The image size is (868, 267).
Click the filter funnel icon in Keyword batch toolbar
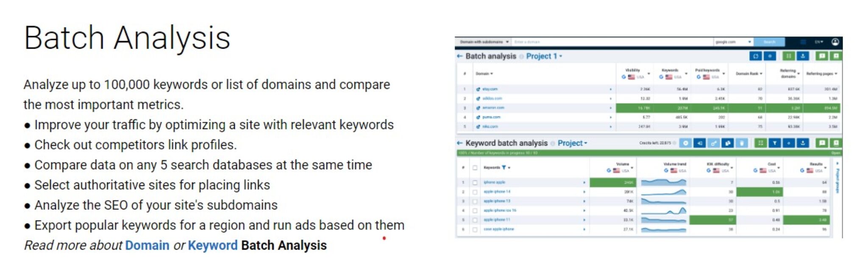pyautogui.click(x=775, y=143)
